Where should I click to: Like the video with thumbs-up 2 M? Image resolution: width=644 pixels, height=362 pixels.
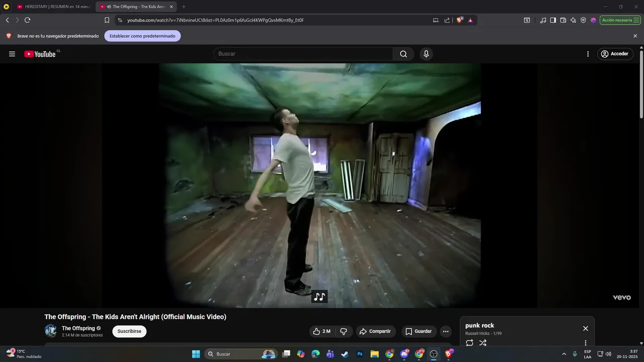[x=322, y=331]
